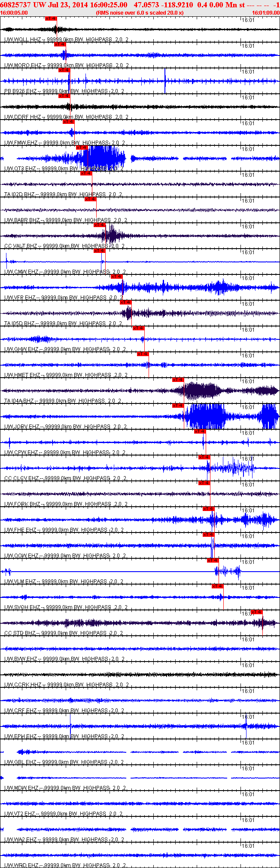Click the 'UW.GHW EHZ' station label

click(21, 349)
